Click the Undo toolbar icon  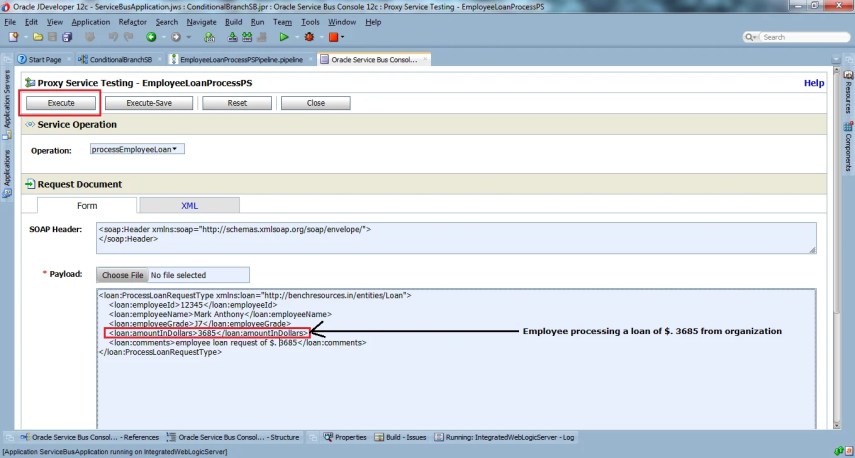point(113,37)
